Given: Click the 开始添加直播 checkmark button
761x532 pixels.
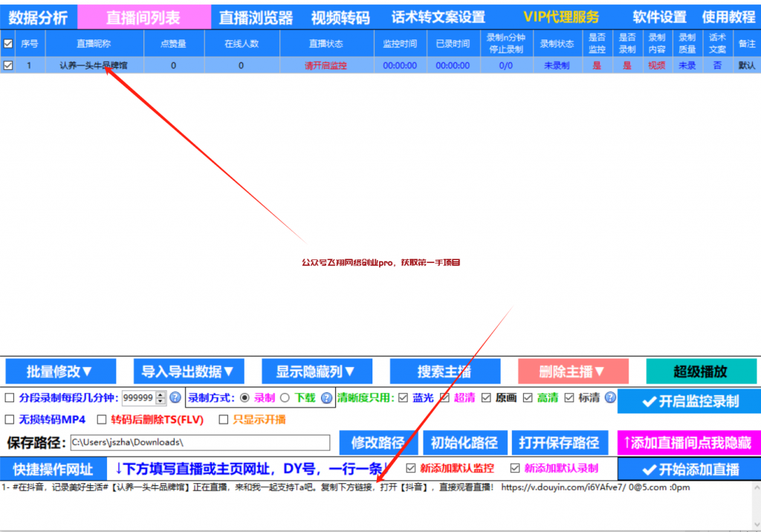Looking at the screenshot, I should click(689, 469).
